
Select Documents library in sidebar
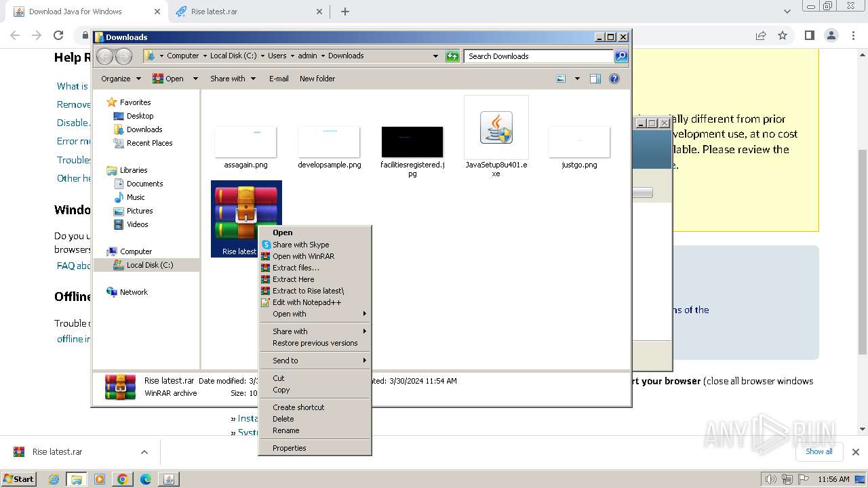pos(138,184)
